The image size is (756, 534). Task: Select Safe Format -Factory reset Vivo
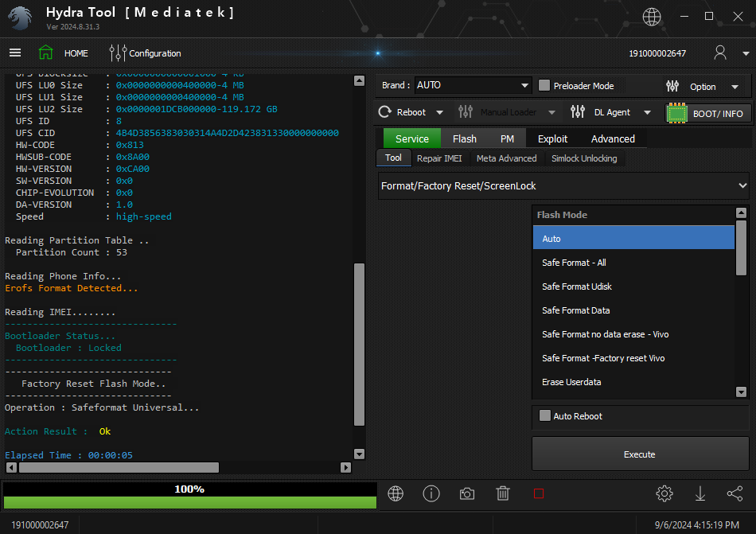click(x=633, y=358)
